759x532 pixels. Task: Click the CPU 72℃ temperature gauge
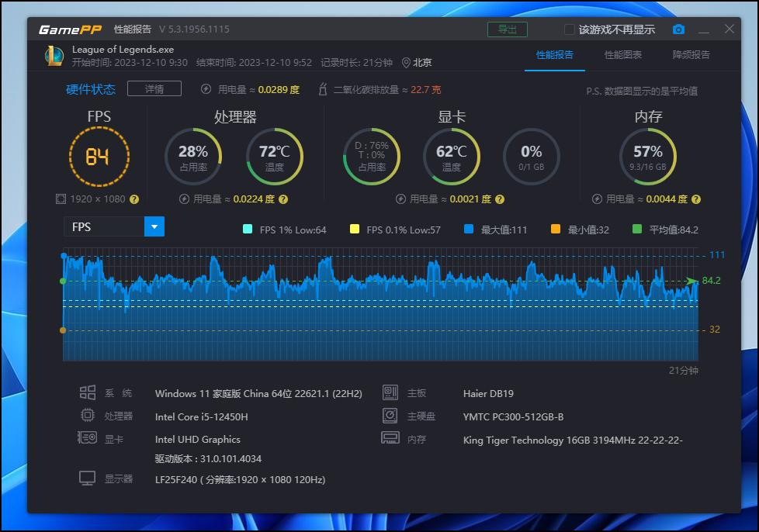point(275,157)
